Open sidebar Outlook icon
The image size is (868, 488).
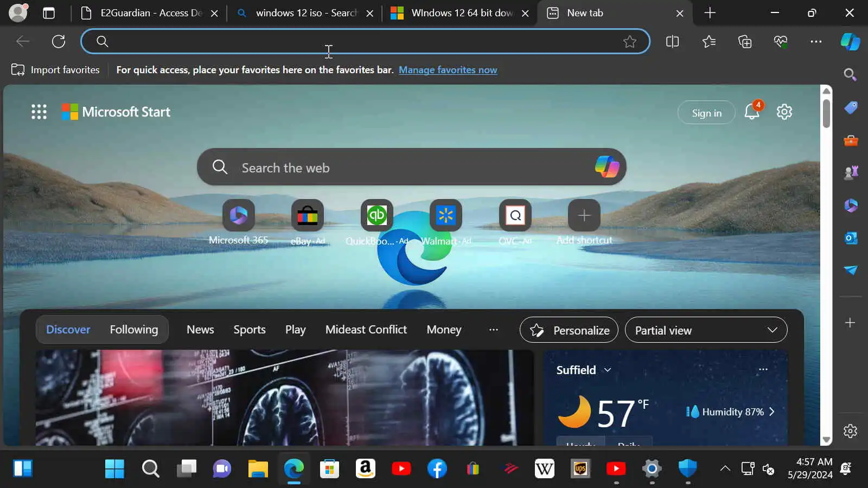(851, 237)
